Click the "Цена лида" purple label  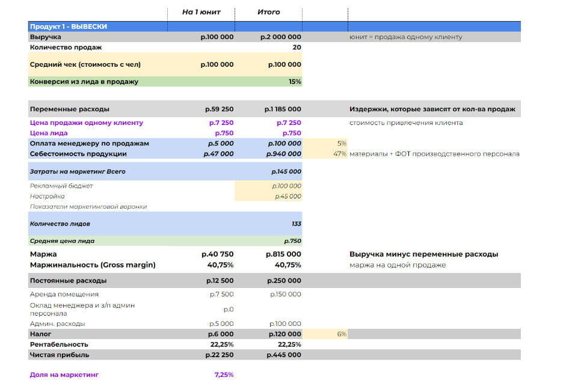click(x=49, y=133)
